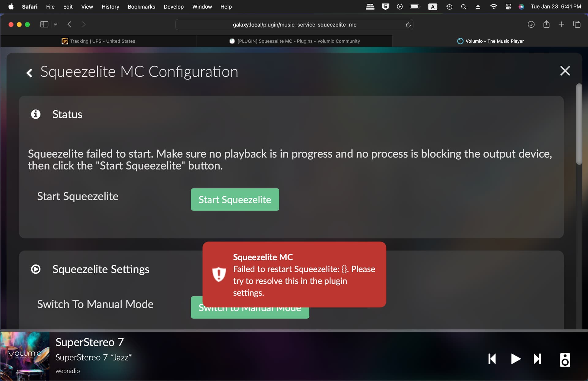The image size is (588, 381).
Task: Open Wi-Fi status menu
Action: pyautogui.click(x=493, y=6)
